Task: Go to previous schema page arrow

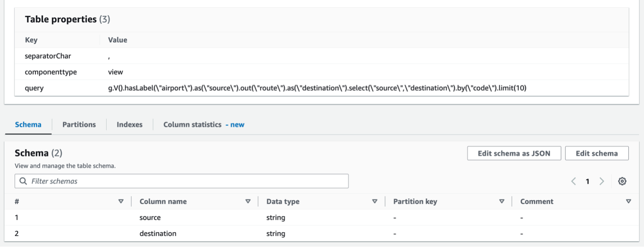Action: coord(573,181)
